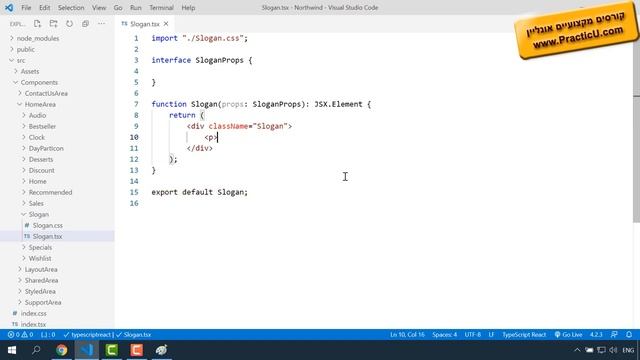The height and width of the screenshot is (360, 640).
Task: Open the View menu
Action: (x=99, y=8)
